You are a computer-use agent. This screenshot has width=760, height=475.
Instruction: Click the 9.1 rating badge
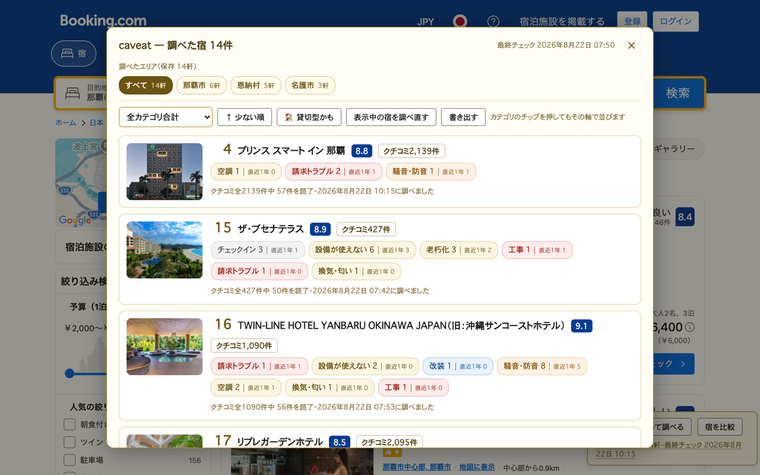point(581,326)
